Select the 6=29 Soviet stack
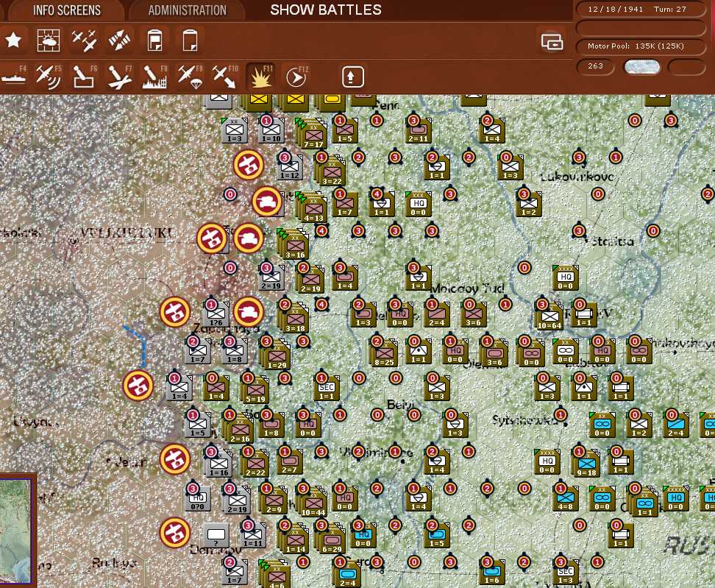Screen dimensions: 715x588 tap(332, 541)
